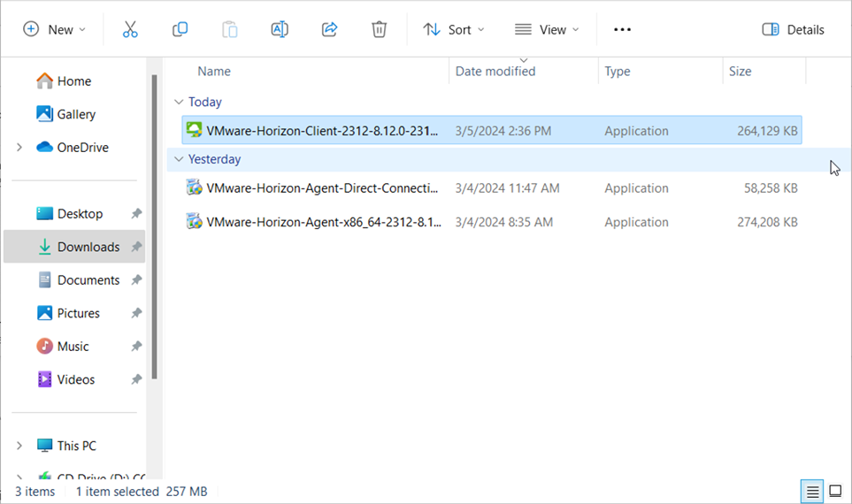The width and height of the screenshot is (852, 504).
Task: Toggle the Details pane button
Action: (793, 29)
